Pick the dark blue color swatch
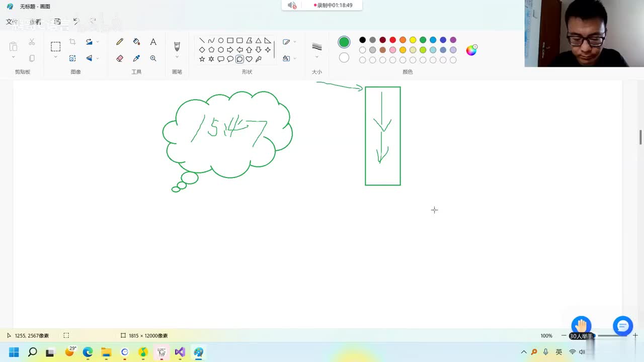644x362 pixels. pos(443,40)
